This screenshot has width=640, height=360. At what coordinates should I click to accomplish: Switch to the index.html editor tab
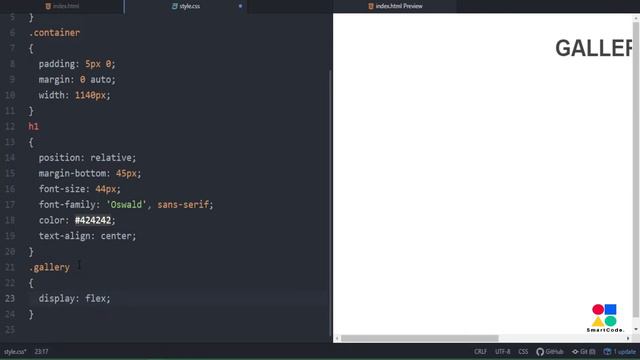(x=62, y=6)
